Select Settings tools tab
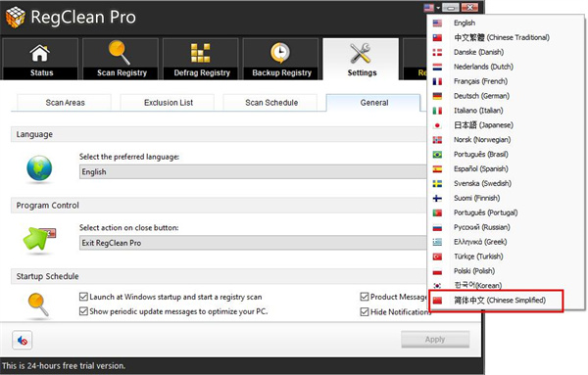Image resolution: width=588 pixels, height=375 pixels. (x=361, y=59)
